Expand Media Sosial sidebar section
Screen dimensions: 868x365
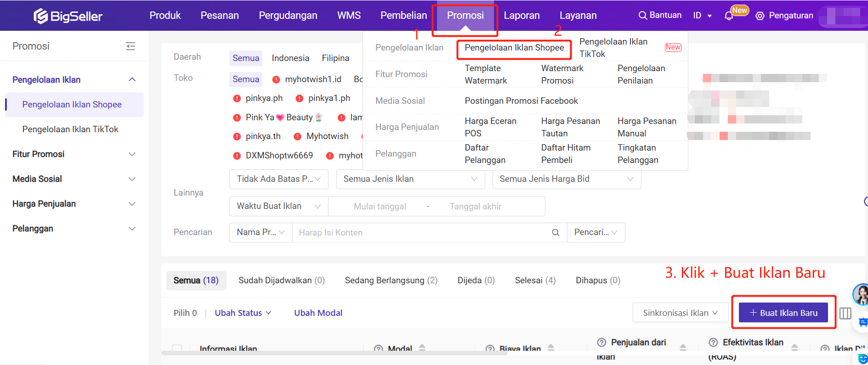[132, 179]
